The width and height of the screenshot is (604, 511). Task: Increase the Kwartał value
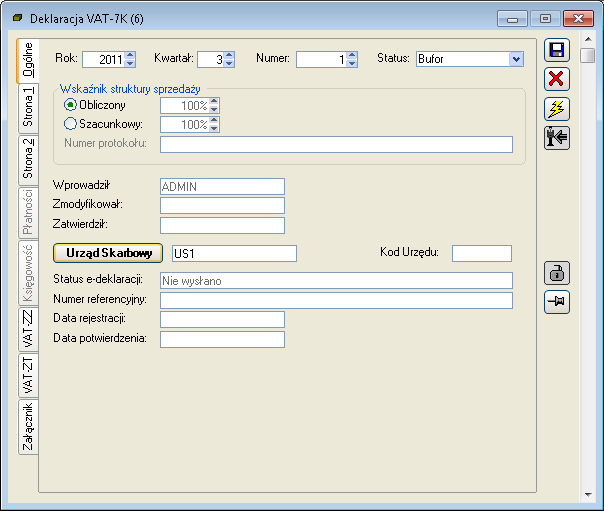click(229, 55)
